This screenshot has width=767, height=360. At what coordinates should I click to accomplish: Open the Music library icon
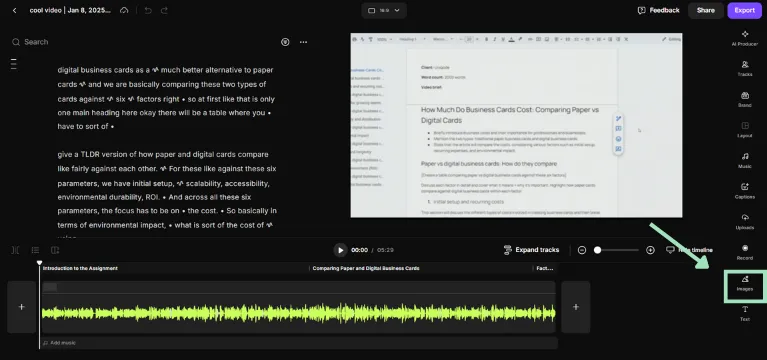coord(744,160)
